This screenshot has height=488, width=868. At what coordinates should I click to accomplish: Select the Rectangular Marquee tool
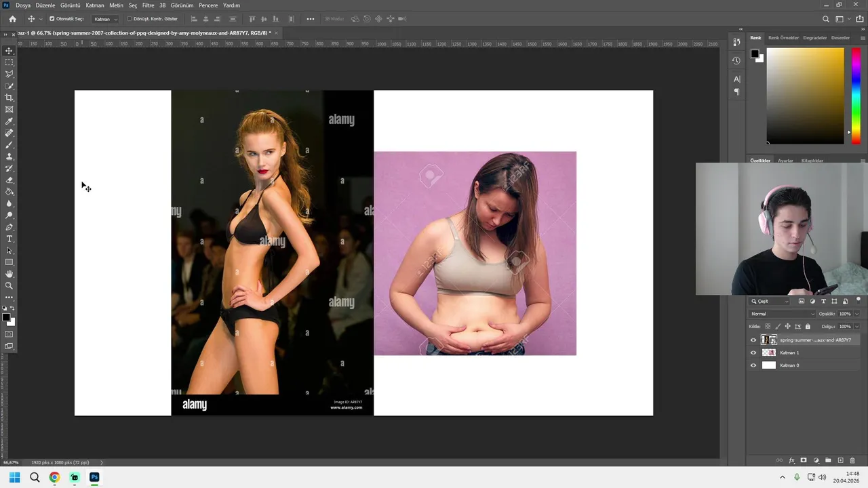tap(9, 62)
